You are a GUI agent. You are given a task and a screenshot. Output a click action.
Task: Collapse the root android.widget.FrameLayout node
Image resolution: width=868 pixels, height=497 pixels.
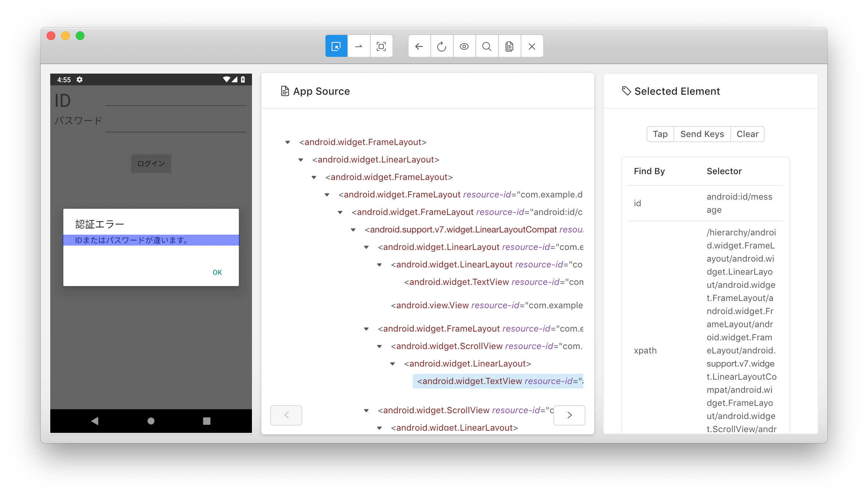coord(288,142)
